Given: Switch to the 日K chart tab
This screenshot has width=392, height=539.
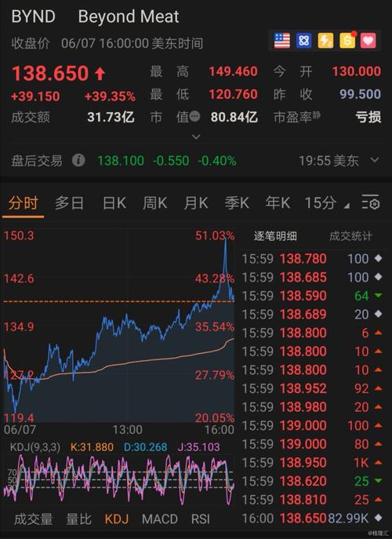Looking at the screenshot, I should 114,203.
